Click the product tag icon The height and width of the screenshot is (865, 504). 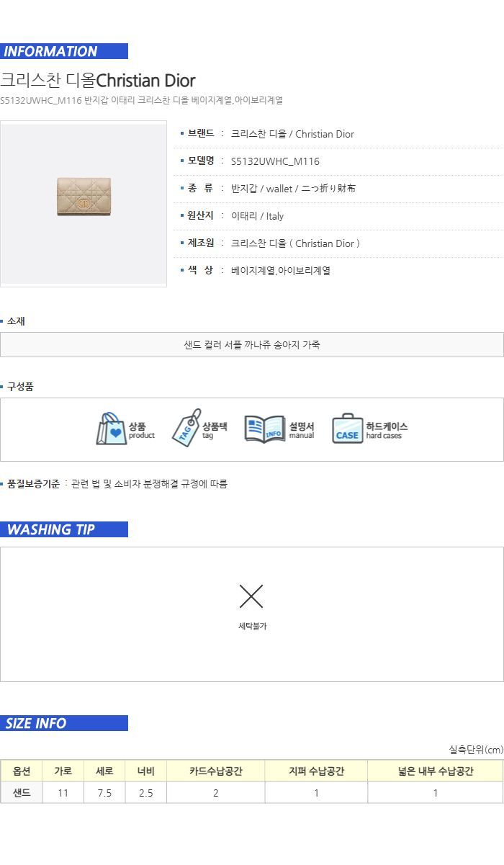pos(186,429)
